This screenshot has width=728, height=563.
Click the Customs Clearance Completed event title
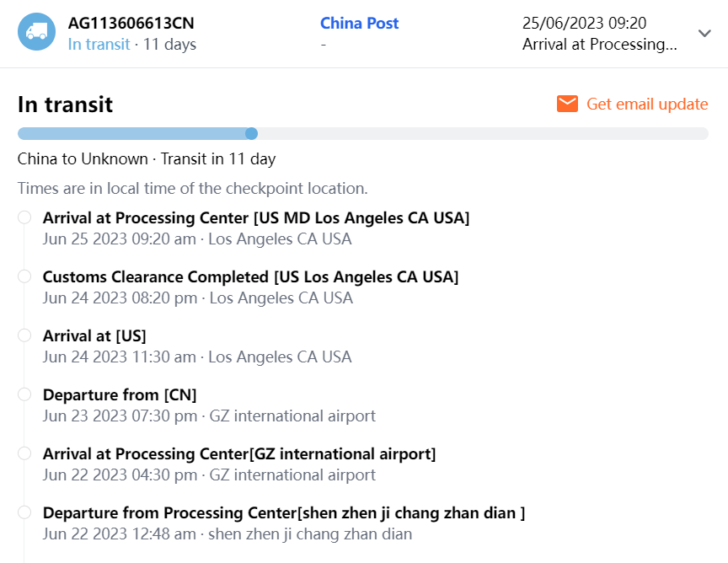pos(250,276)
